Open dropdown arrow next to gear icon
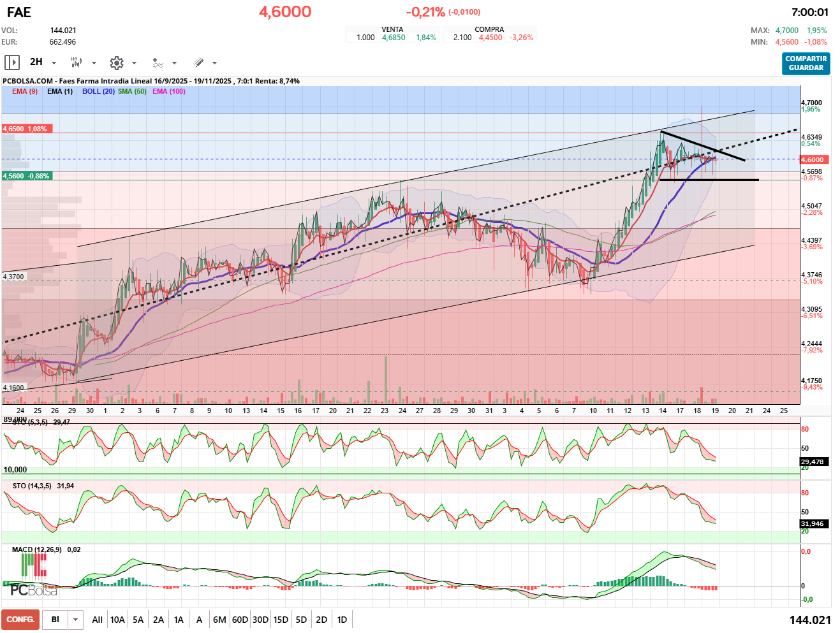840x633 pixels. coord(134,63)
